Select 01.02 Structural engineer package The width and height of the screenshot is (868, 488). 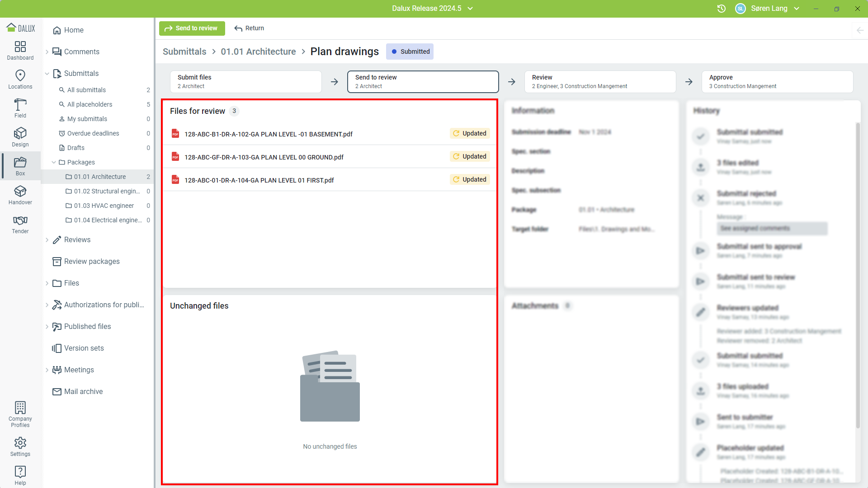point(107,191)
